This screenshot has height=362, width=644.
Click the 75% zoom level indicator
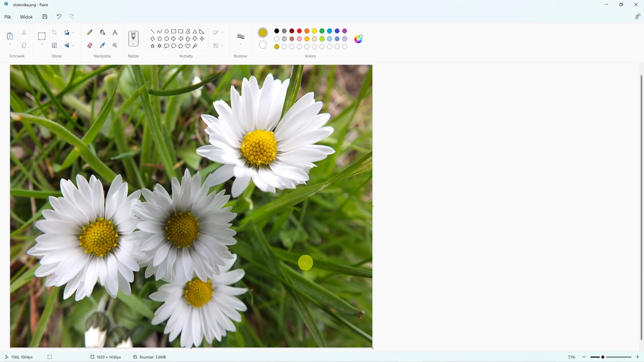pos(572,357)
